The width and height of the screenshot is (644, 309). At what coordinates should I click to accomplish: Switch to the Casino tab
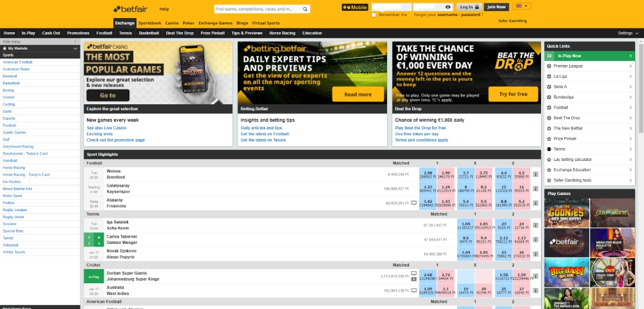click(x=172, y=23)
